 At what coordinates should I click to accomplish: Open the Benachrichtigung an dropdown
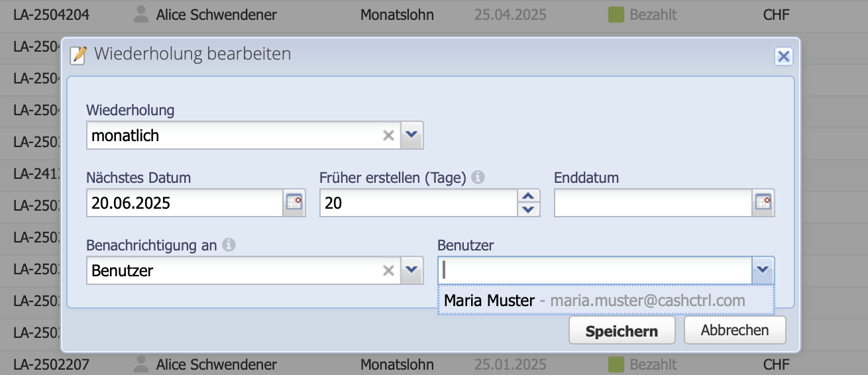click(x=411, y=270)
